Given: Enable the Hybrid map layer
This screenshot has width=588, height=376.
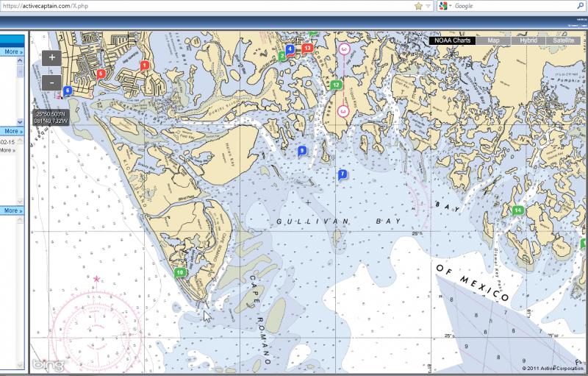Looking at the screenshot, I should tap(528, 40).
